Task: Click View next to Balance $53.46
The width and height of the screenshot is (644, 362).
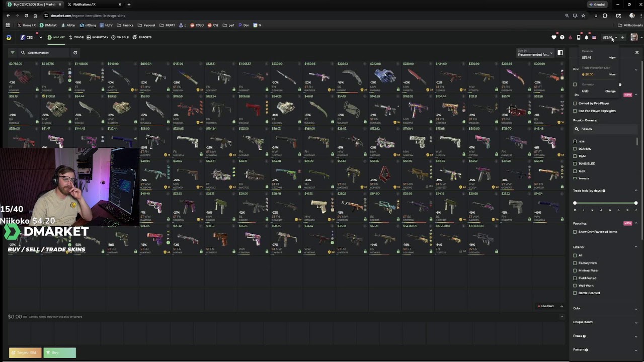Action: coord(612,58)
